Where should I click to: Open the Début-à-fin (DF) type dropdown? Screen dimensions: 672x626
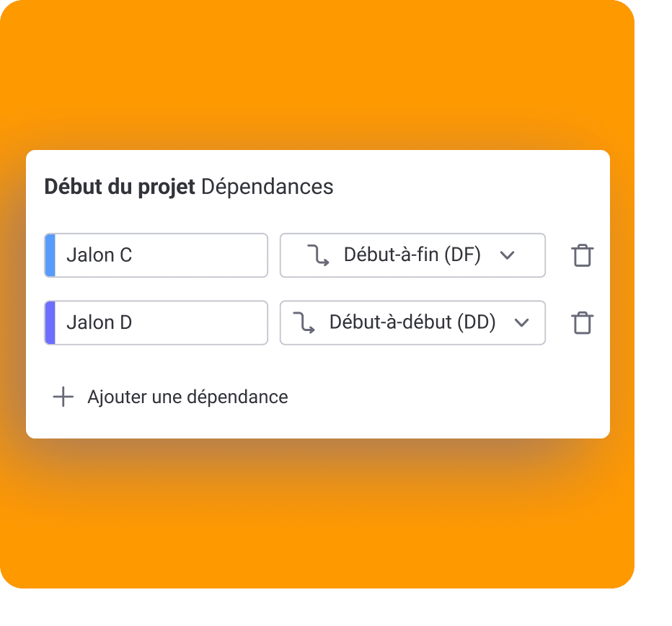412,255
